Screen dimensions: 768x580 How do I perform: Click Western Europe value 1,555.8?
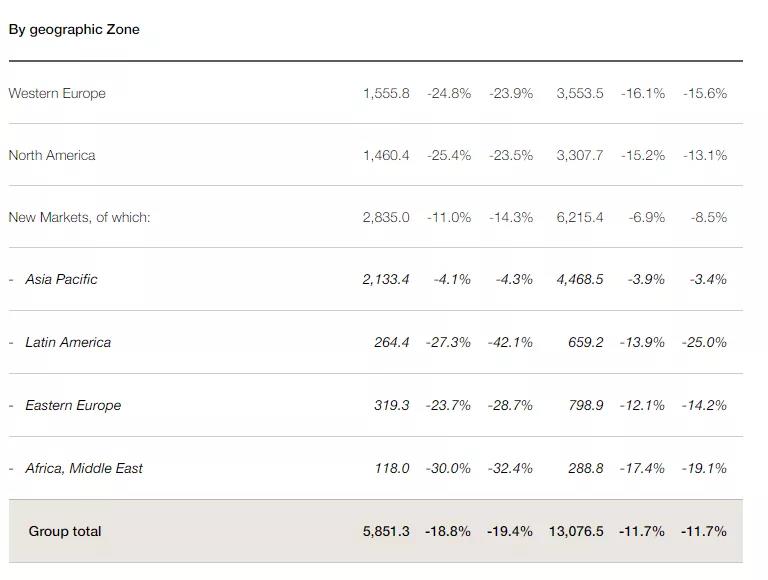coord(386,93)
